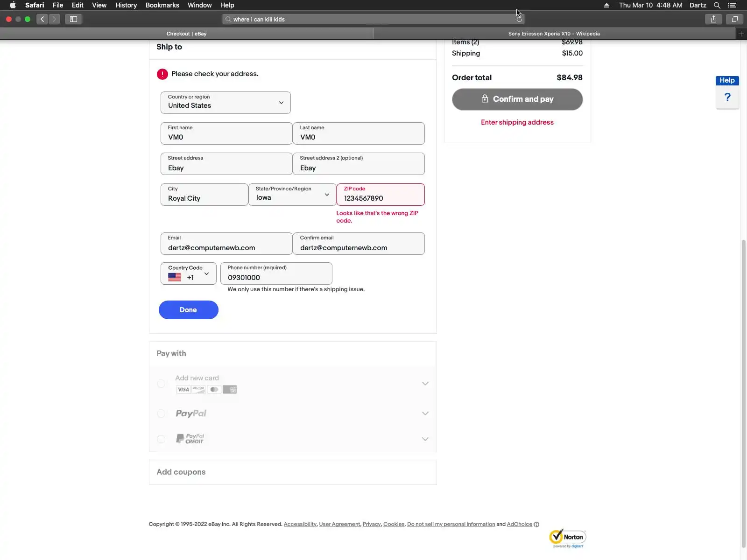Click the Dartz user name in menu bar
Image resolution: width=747 pixels, height=560 pixels.
[698, 5]
